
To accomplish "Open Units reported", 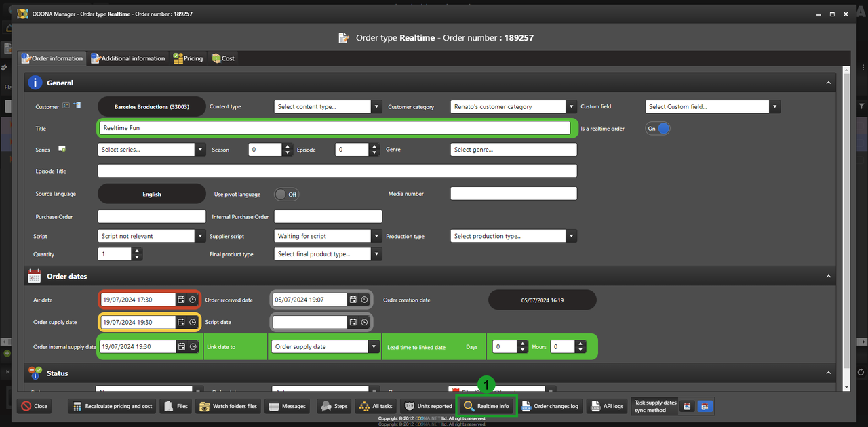I will [x=428, y=406].
